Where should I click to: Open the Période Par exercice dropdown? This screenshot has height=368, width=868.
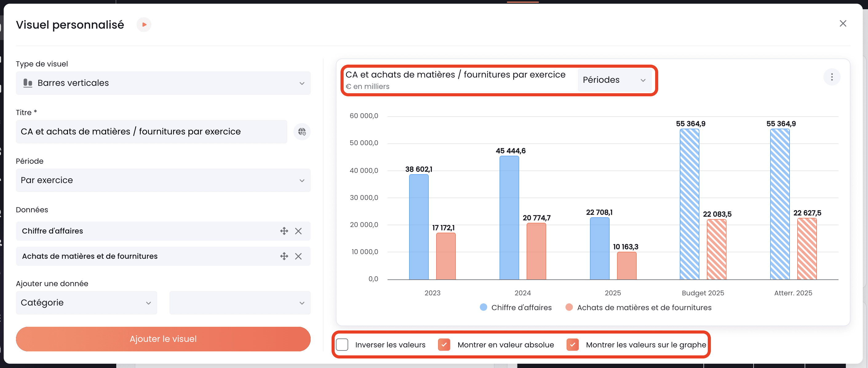163,180
